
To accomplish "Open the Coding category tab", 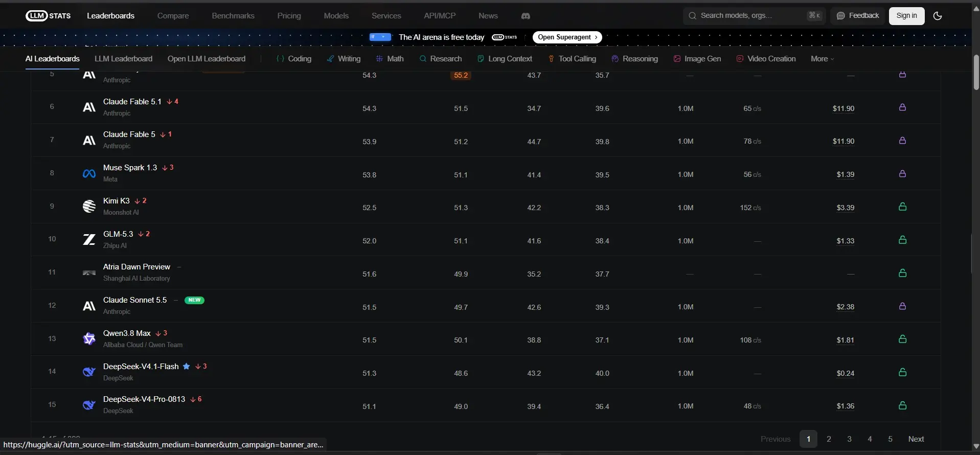I will [x=294, y=59].
